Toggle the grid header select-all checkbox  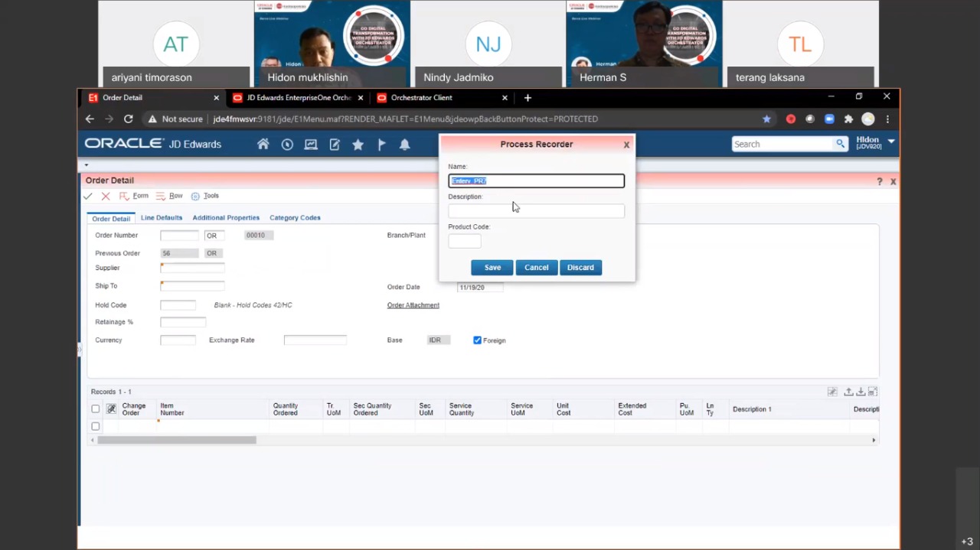point(96,409)
